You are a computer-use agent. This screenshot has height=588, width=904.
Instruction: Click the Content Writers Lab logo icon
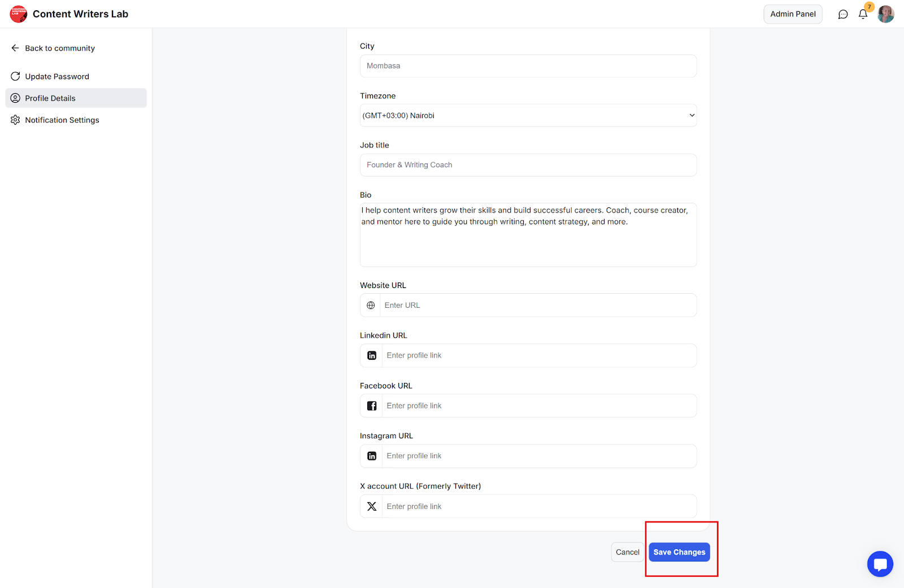click(x=19, y=14)
